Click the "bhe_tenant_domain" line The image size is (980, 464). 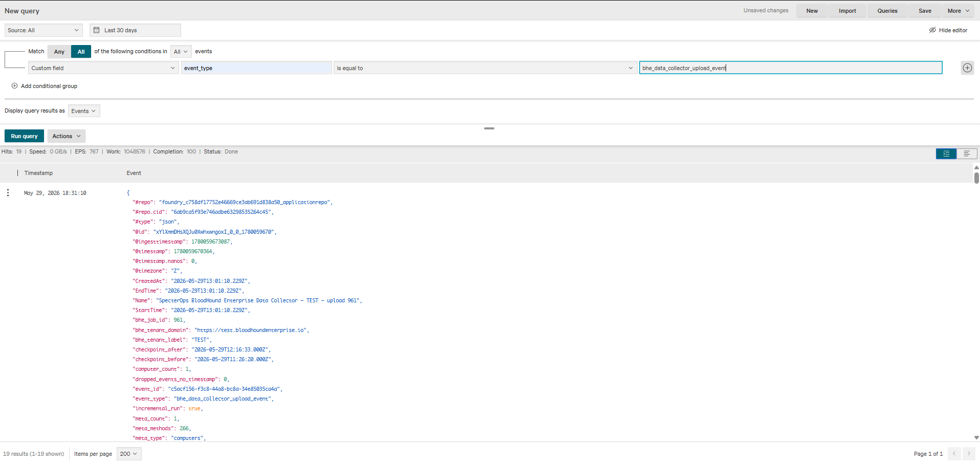221,330
